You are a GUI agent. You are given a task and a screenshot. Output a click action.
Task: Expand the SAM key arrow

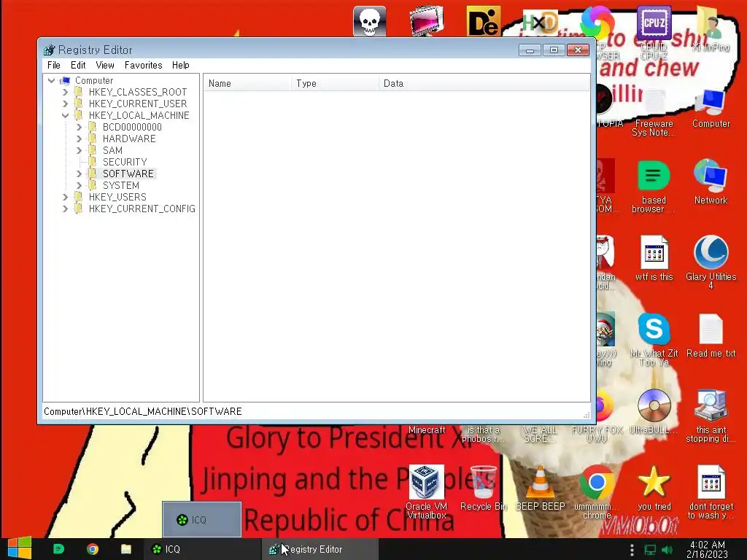[79, 150]
